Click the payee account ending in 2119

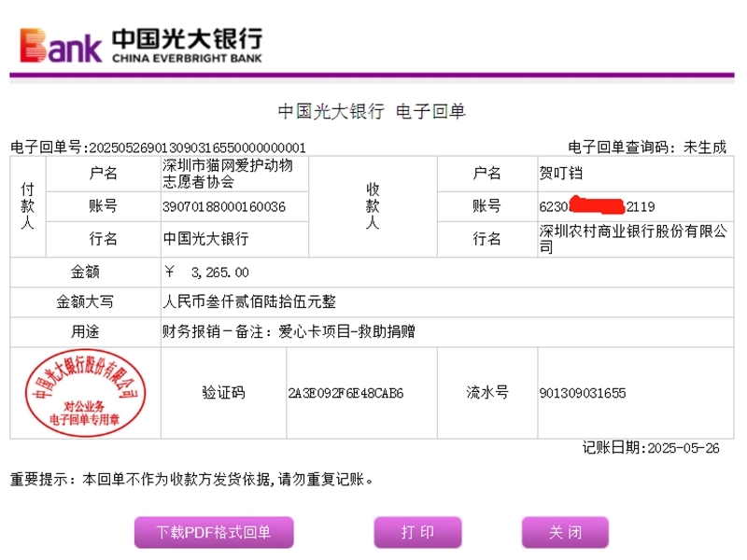click(597, 206)
